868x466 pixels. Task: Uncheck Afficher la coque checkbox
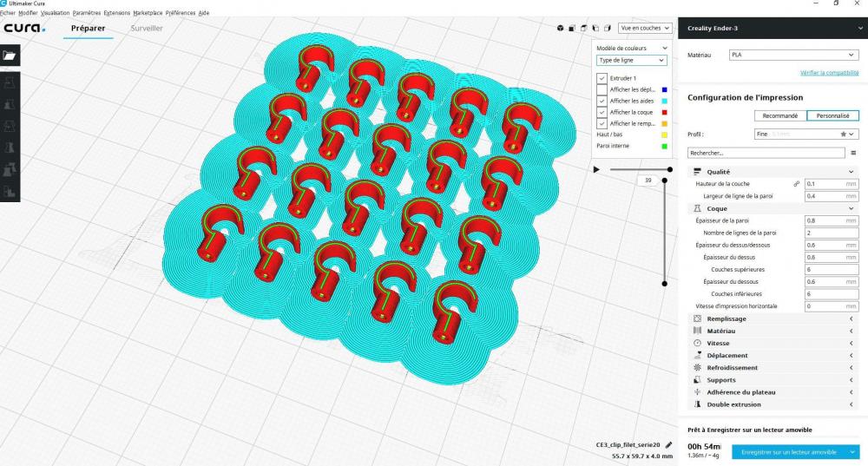tap(602, 112)
